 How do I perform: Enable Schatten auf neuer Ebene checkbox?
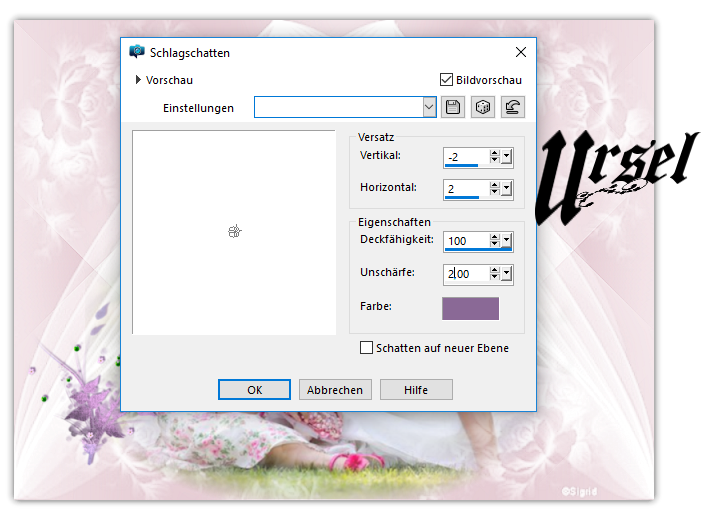(367, 348)
